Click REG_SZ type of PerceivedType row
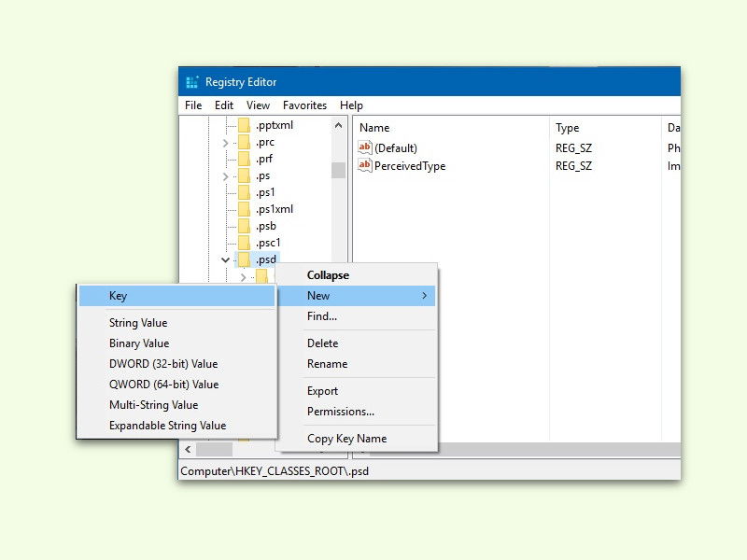Image resolution: width=747 pixels, height=560 pixels. click(573, 166)
